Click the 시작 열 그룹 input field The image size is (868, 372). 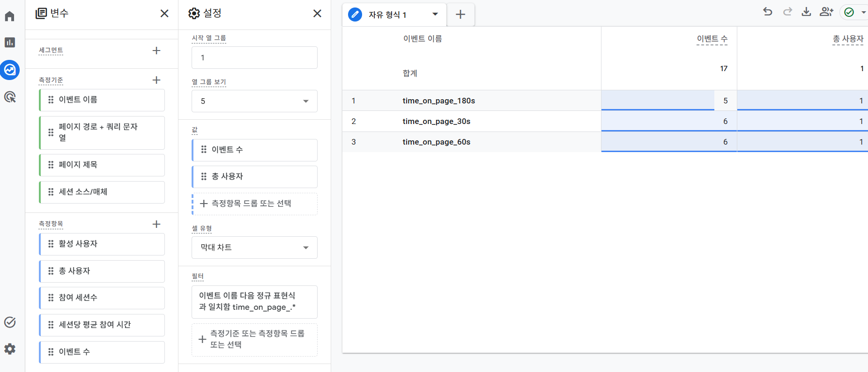[254, 58]
